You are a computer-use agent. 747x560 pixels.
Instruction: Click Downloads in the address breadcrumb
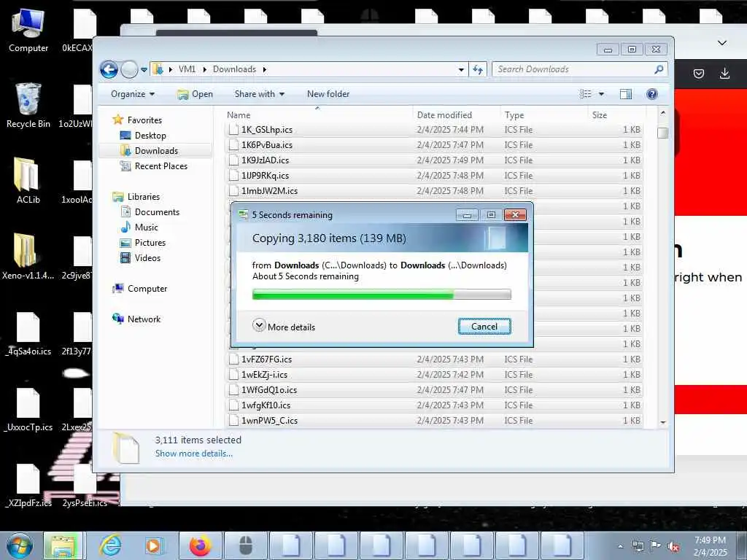click(234, 69)
